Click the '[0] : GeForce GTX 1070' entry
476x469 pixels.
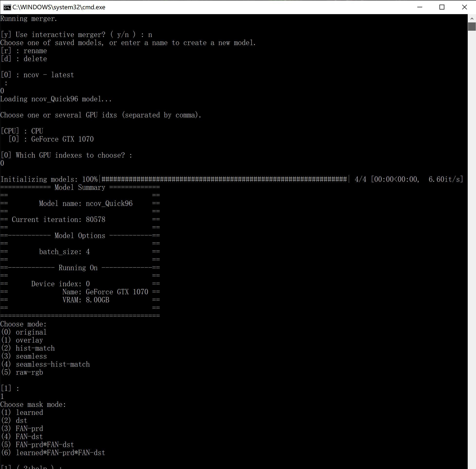click(x=51, y=139)
